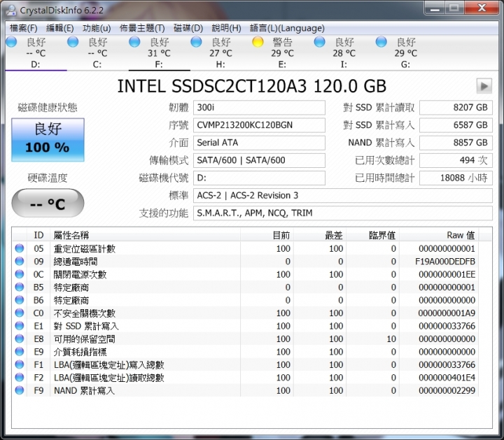Click the ID column header
The image size is (504, 440).
point(38,235)
